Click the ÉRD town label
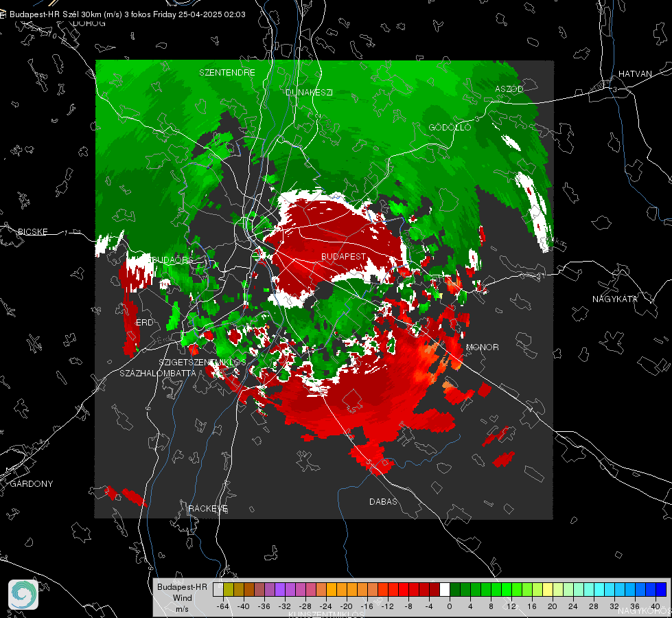This screenshot has height=618, width=672. click(144, 323)
